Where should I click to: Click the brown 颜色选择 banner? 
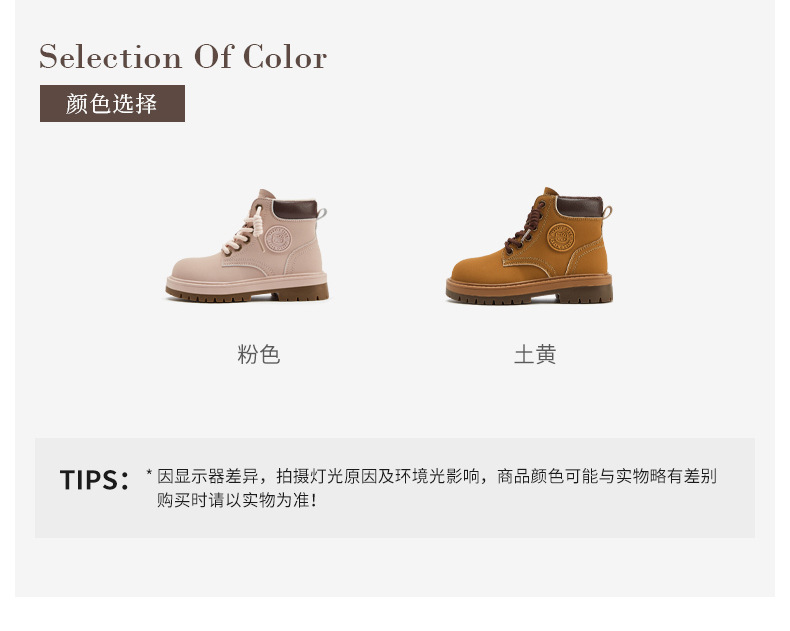(112, 104)
